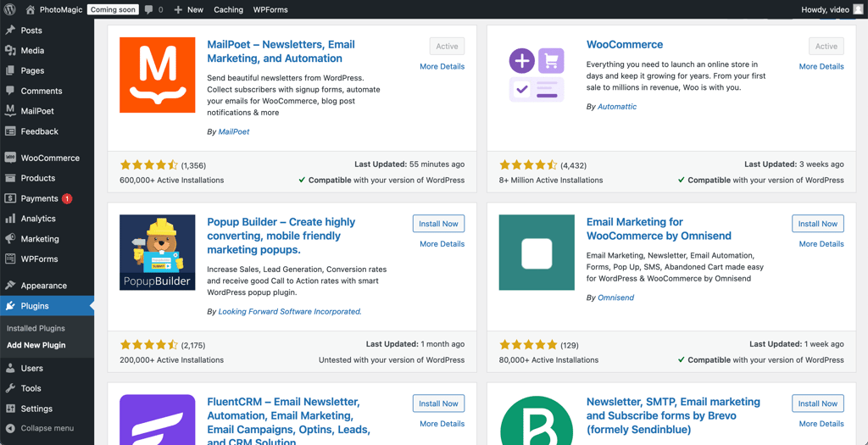Install Popup Builder plugin now

pyautogui.click(x=438, y=224)
